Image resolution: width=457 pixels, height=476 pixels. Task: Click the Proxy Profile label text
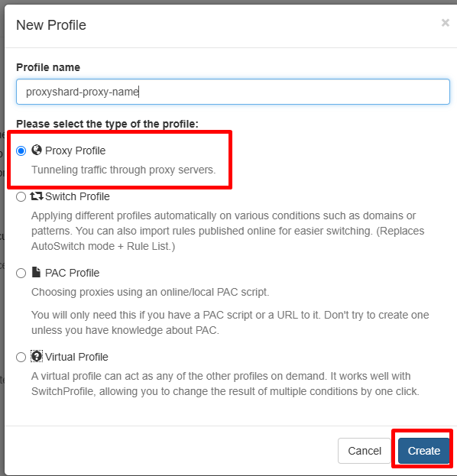coord(76,151)
